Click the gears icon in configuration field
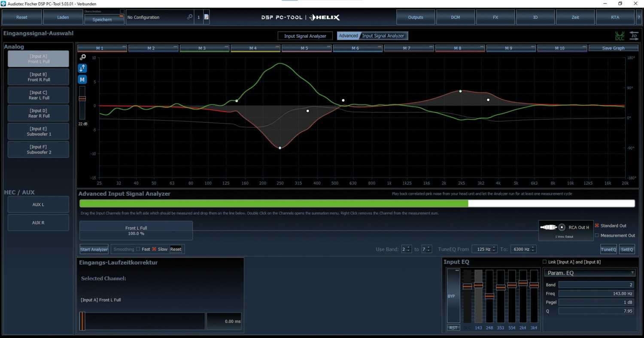This screenshot has height=338, width=644. 190,17
